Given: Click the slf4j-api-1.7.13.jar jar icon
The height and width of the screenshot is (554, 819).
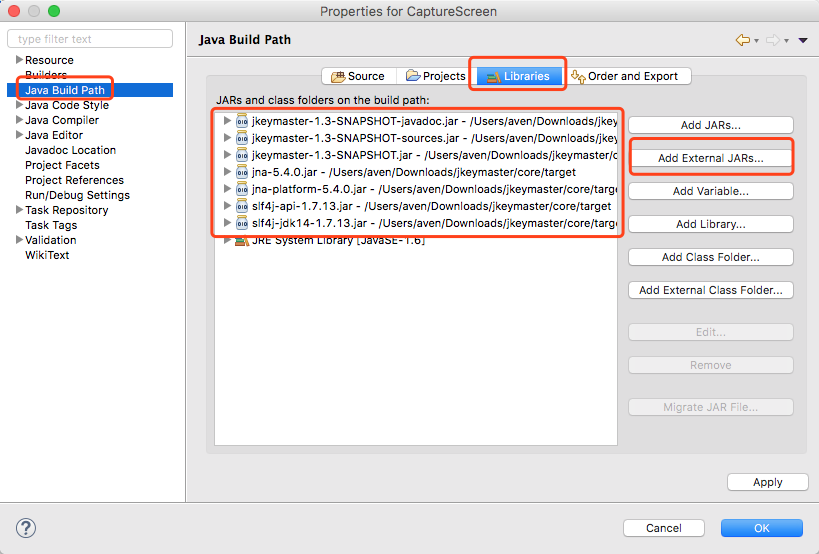Looking at the screenshot, I should 242,206.
